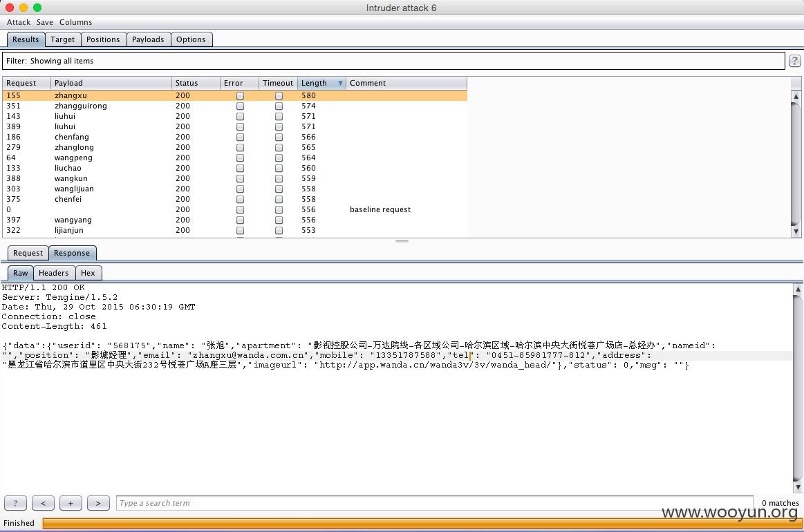Sort by Payload column header
This screenshot has height=532, width=804.
coord(111,83)
